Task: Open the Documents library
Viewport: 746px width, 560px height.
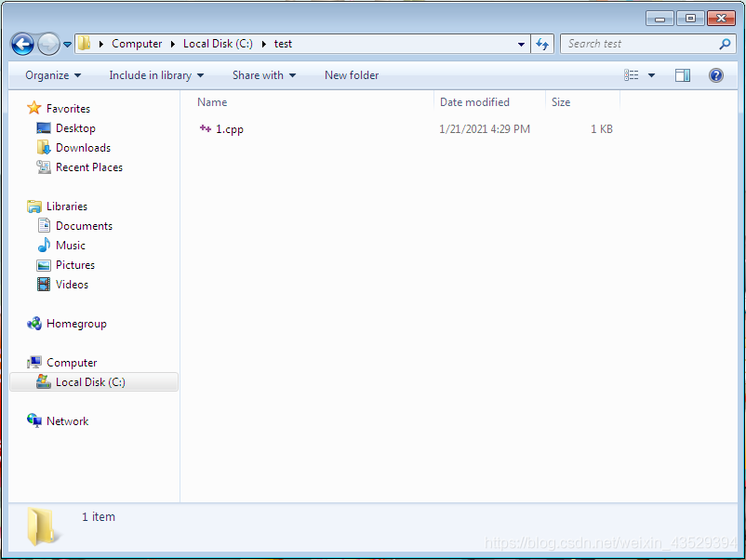Action: coord(85,225)
